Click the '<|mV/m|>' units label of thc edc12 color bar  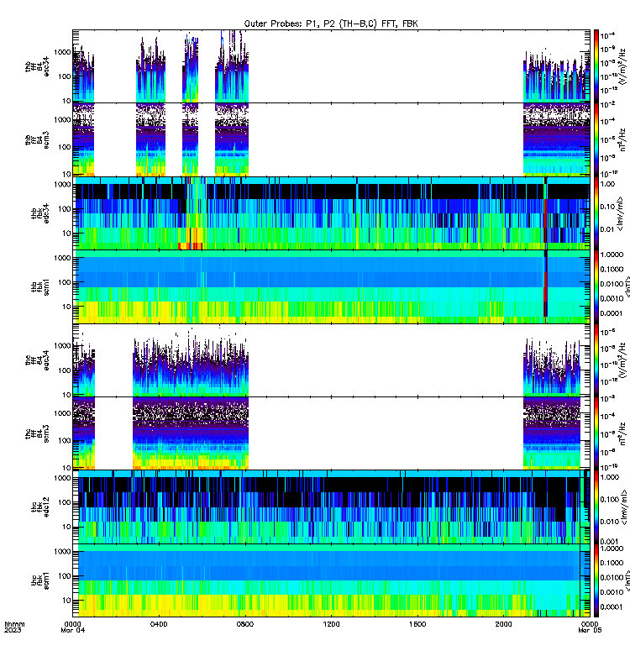point(624,508)
